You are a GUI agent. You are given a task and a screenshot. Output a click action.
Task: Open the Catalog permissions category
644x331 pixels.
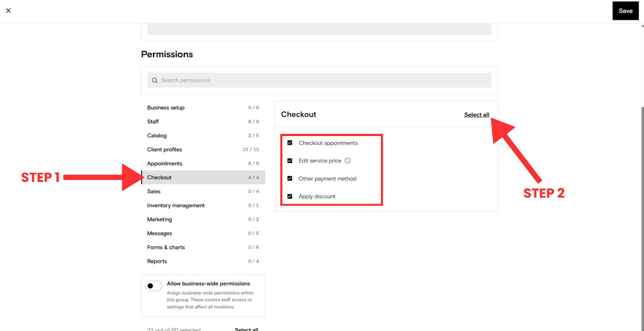pos(157,136)
